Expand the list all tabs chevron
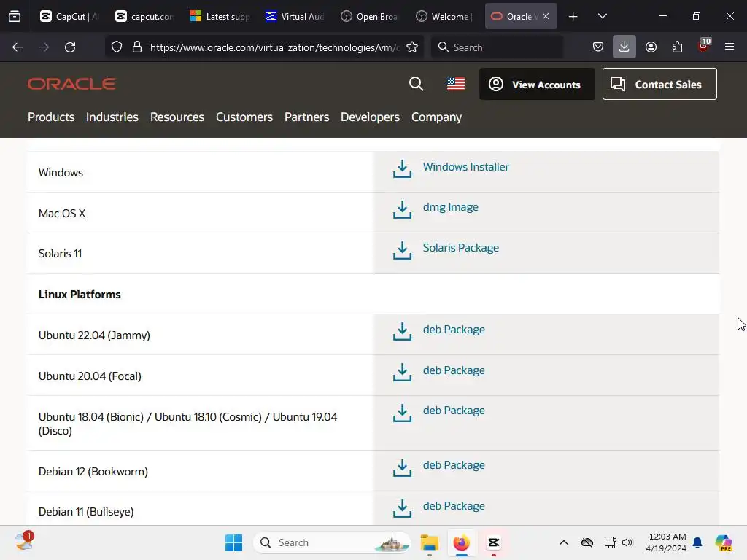The height and width of the screenshot is (560, 747). pos(602,16)
